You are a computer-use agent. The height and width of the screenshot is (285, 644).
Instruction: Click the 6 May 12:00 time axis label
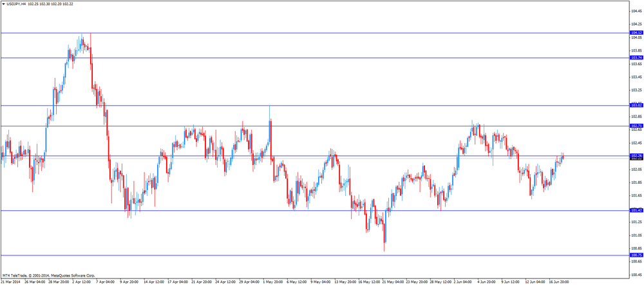tap(296, 282)
